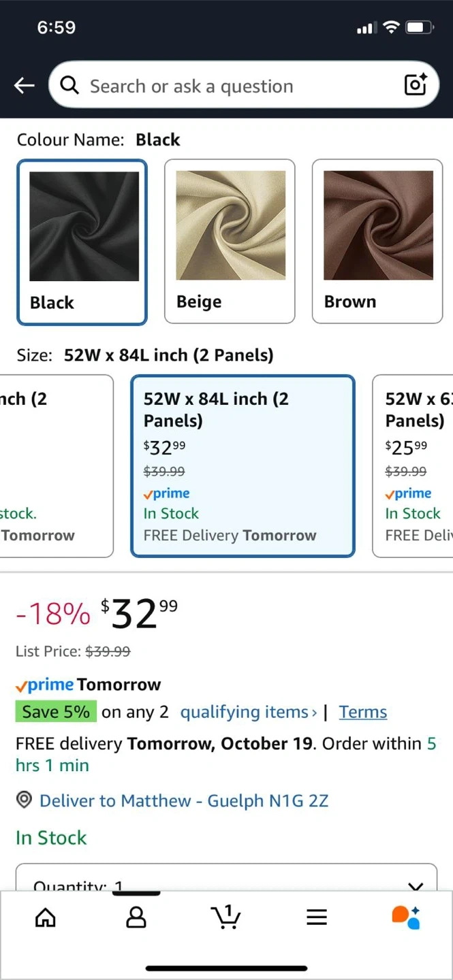Expand the Quantity dropdown
The image size is (453, 980).
[226, 881]
